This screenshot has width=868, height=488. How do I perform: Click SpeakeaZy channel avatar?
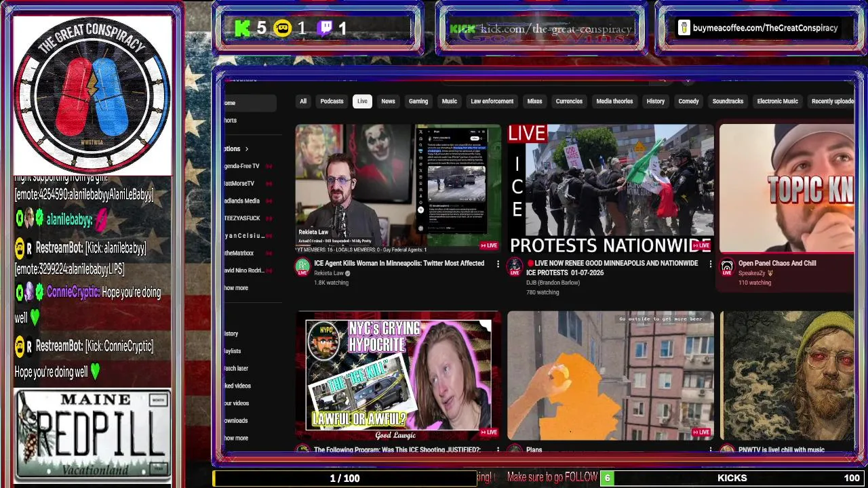coord(727,267)
